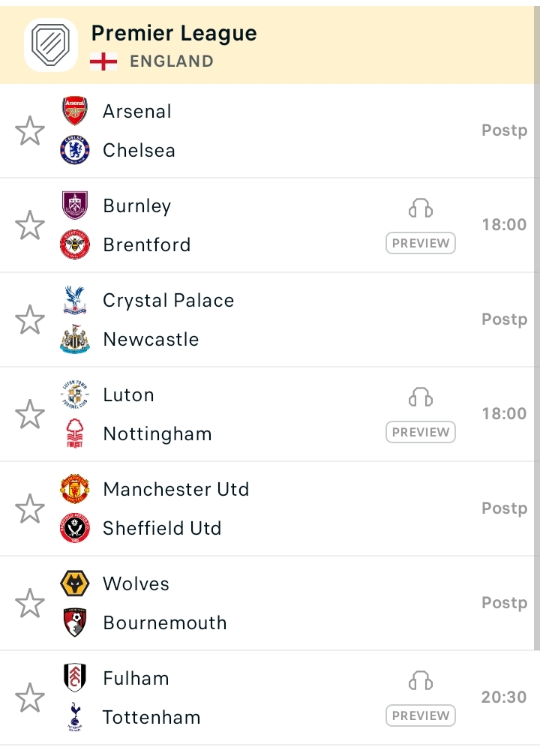540x756 pixels.
Task: Open headphones icon for Luton vs Nottingham
Action: click(x=421, y=397)
